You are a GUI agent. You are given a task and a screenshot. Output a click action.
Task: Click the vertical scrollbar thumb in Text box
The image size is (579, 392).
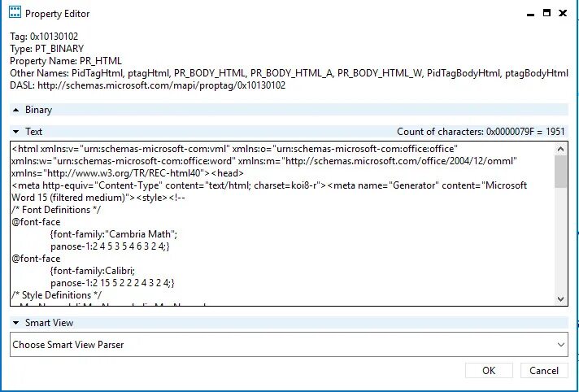pos(560,172)
